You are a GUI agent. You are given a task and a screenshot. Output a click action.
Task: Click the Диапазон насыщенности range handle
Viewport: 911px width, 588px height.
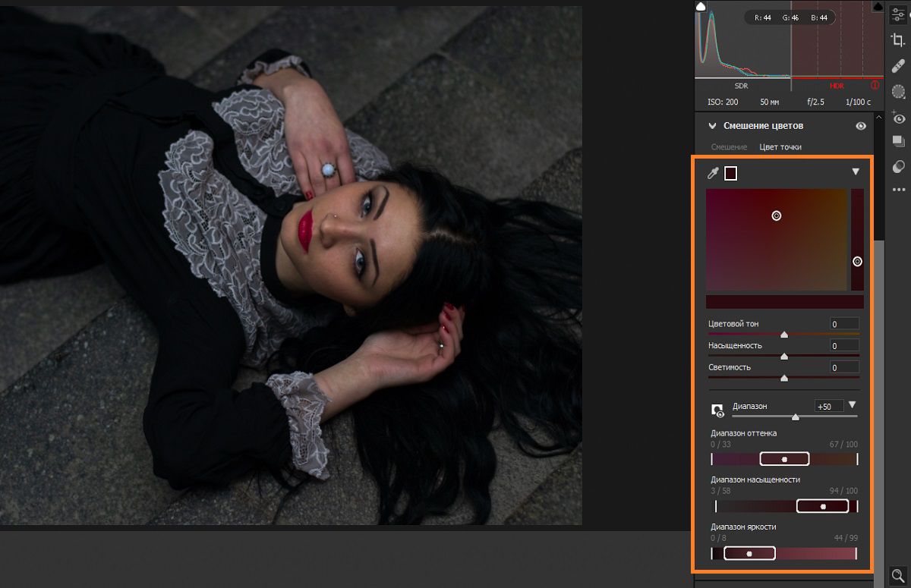pos(823,506)
